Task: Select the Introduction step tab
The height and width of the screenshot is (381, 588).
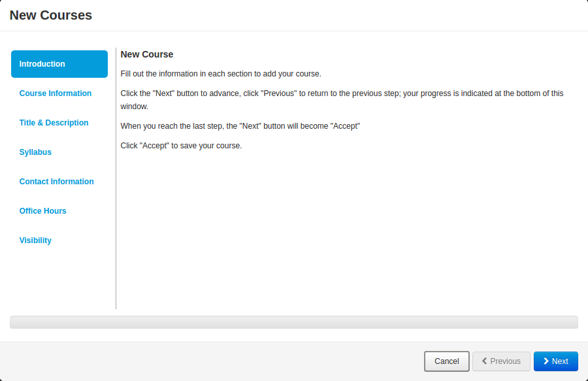Action: click(59, 64)
